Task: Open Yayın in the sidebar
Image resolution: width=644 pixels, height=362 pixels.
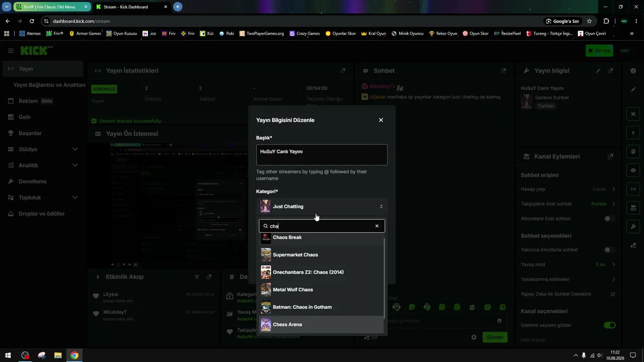Action: [x=42, y=69]
